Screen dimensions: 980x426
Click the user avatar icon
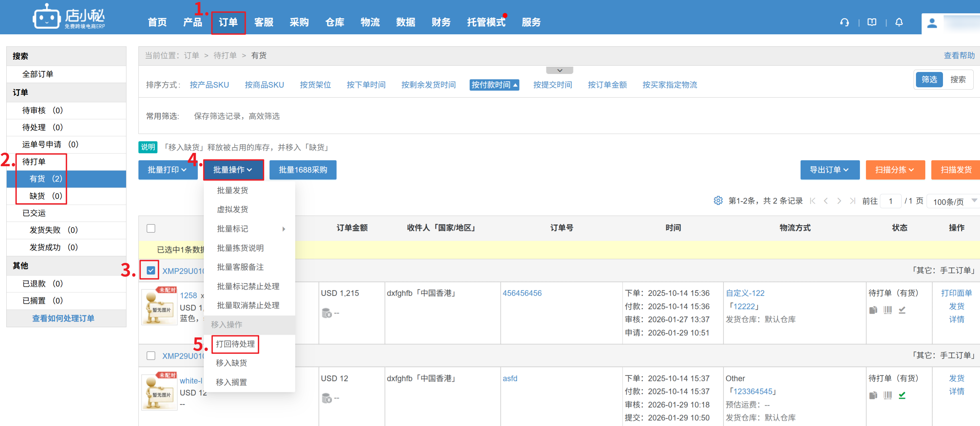click(x=932, y=23)
